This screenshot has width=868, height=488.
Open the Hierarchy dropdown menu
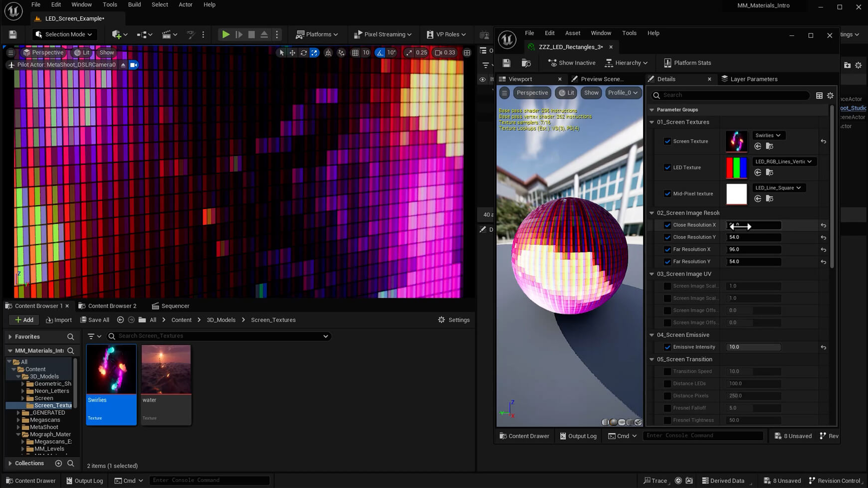click(627, 63)
